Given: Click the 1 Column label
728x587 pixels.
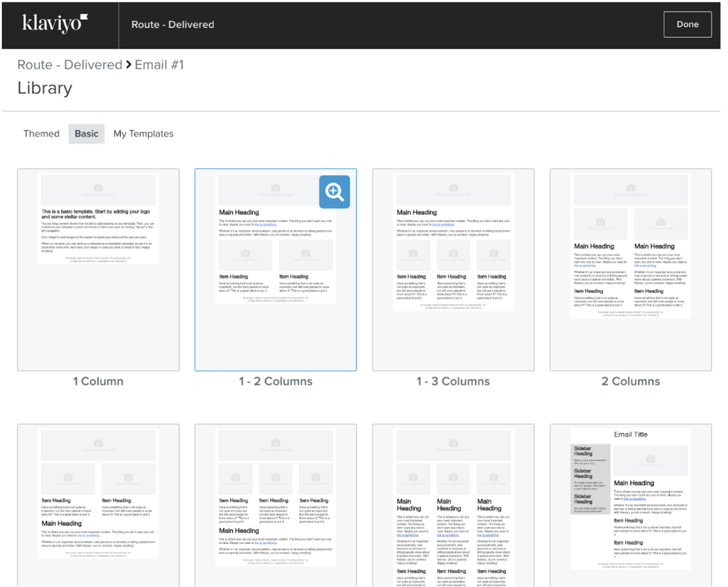Looking at the screenshot, I should (98, 382).
